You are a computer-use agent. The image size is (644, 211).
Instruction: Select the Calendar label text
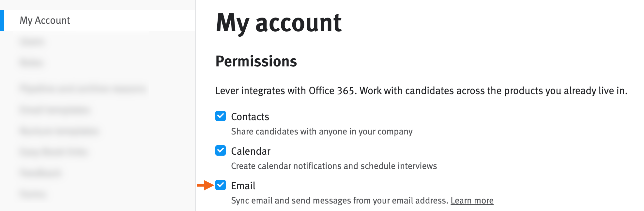point(251,151)
